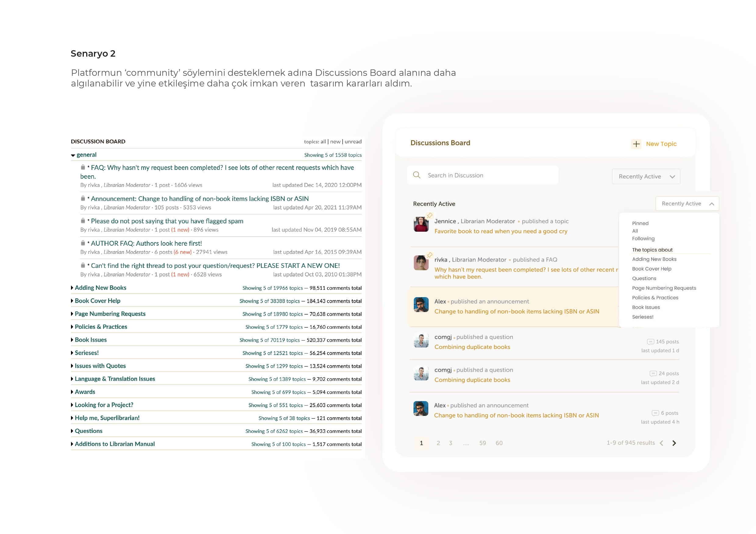Filter topics by unread
756x534 pixels.
(x=353, y=142)
